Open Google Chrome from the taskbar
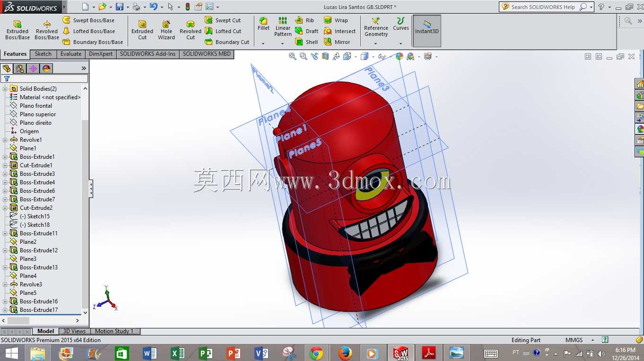This screenshot has height=361, width=644. point(316,353)
